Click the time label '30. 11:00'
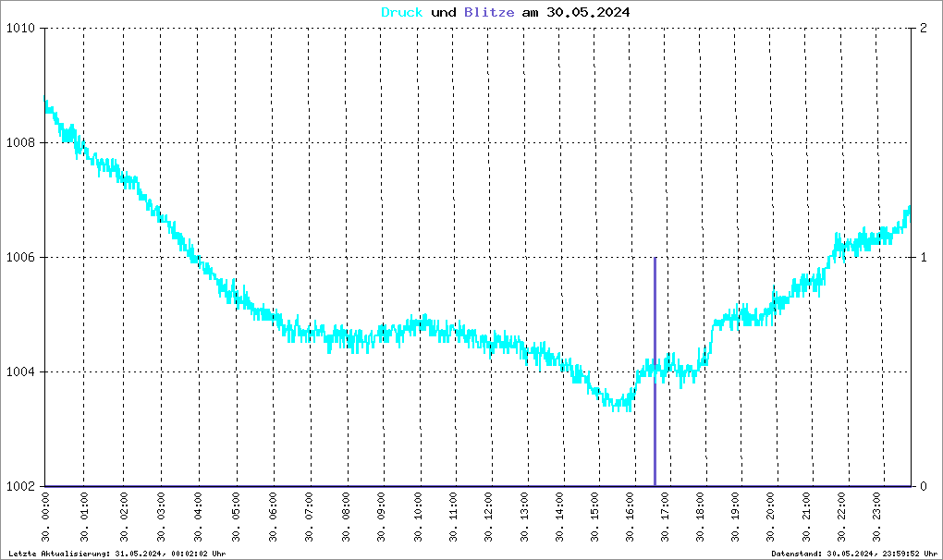Screen dimensions: 943x560 (453, 517)
